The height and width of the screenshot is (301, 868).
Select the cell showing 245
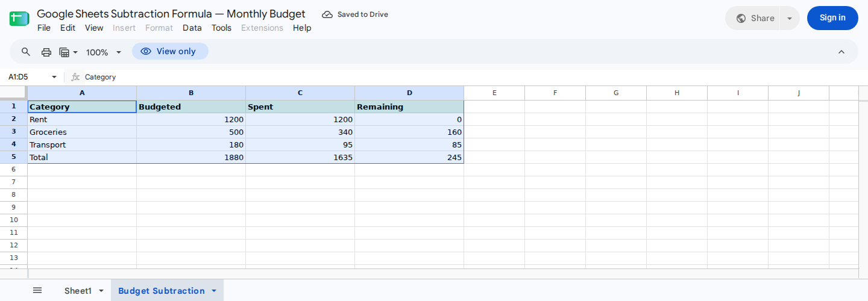point(409,157)
